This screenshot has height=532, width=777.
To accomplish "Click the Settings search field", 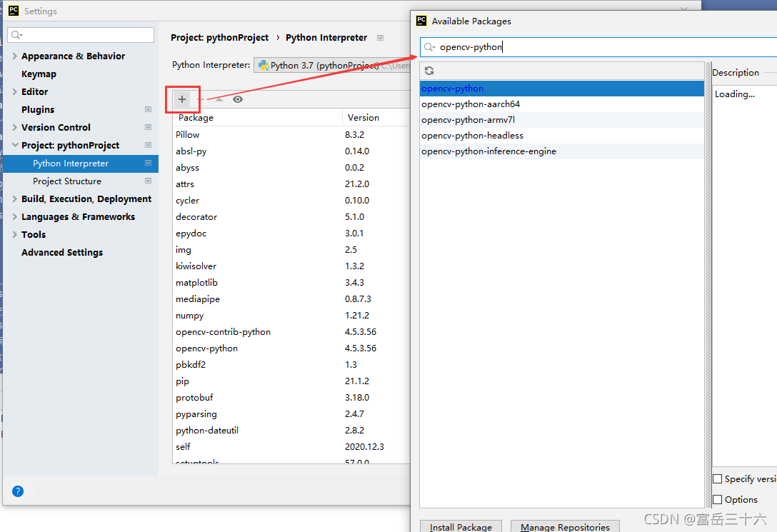I will (81, 35).
